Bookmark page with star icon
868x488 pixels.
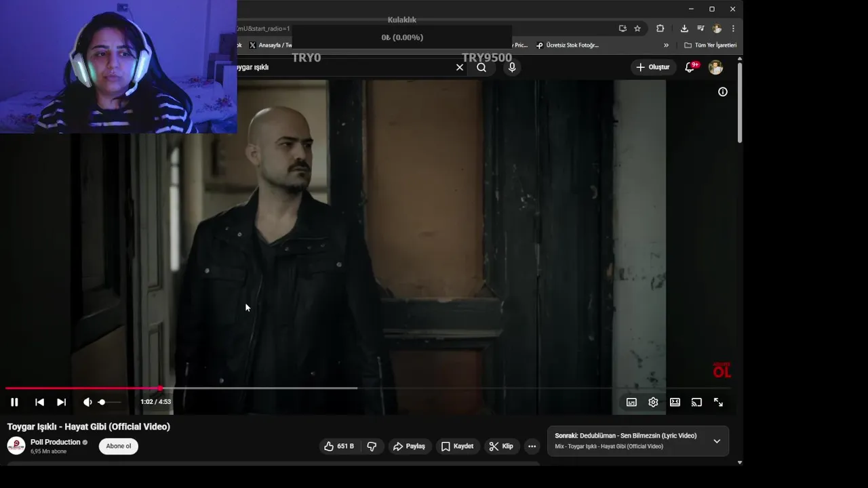coord(637,28)
